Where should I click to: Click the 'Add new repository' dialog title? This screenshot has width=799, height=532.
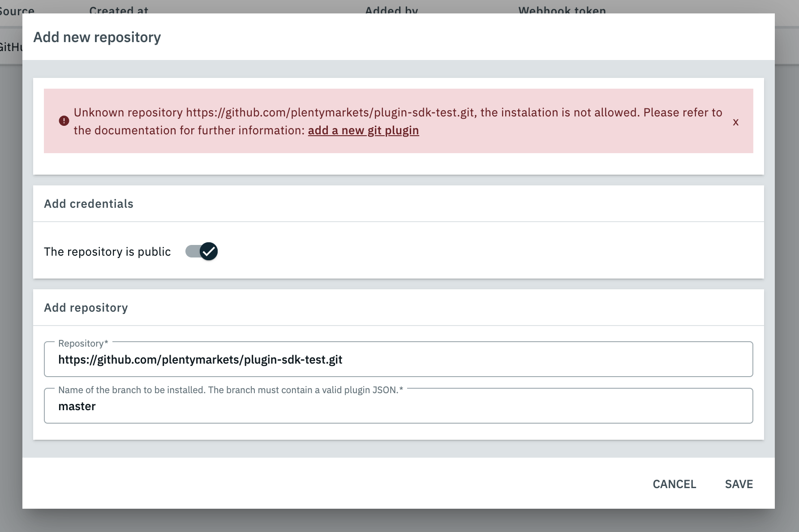[x=97, y=37]
